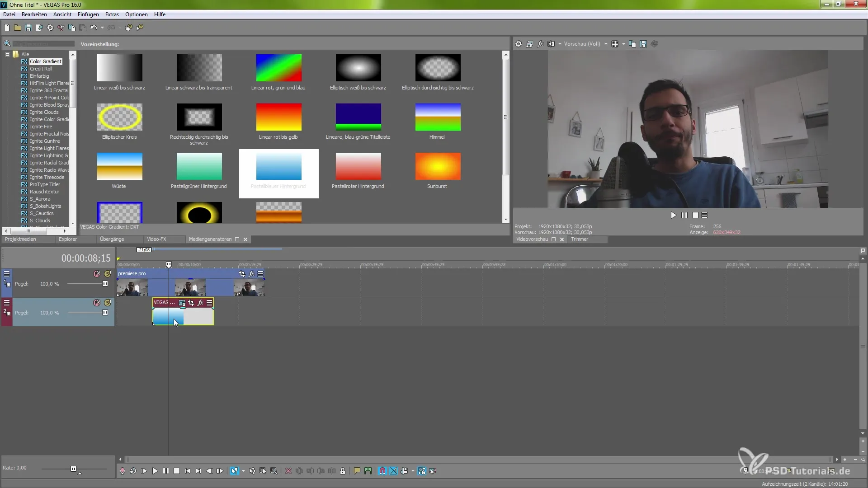Toggle the snapping magnet in the timeline toolbar

(382, 471)
